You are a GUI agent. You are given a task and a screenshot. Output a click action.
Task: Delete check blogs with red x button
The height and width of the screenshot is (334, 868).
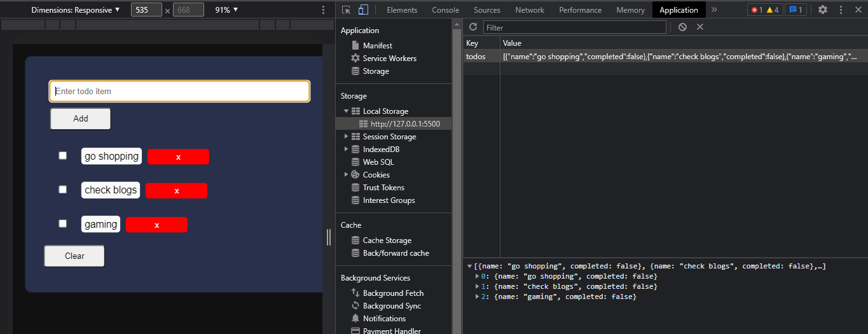pos(177,190)
